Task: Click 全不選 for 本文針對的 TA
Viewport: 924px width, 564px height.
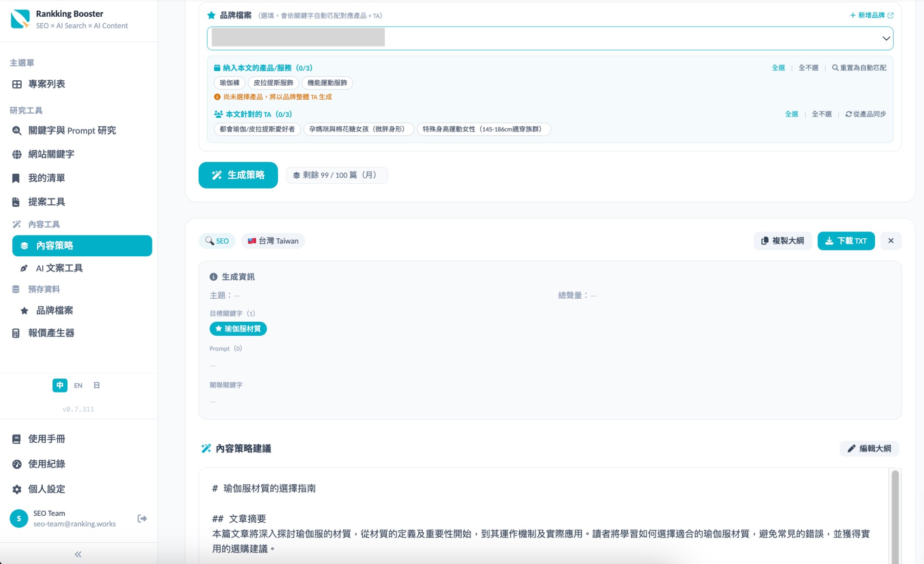Action: point(822,114)
